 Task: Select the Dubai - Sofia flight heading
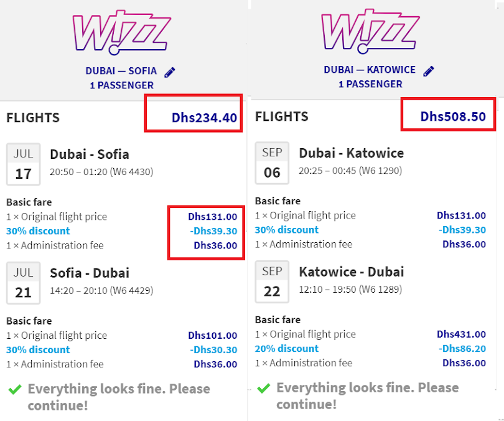pyautogui.click(x=90, y=154)
